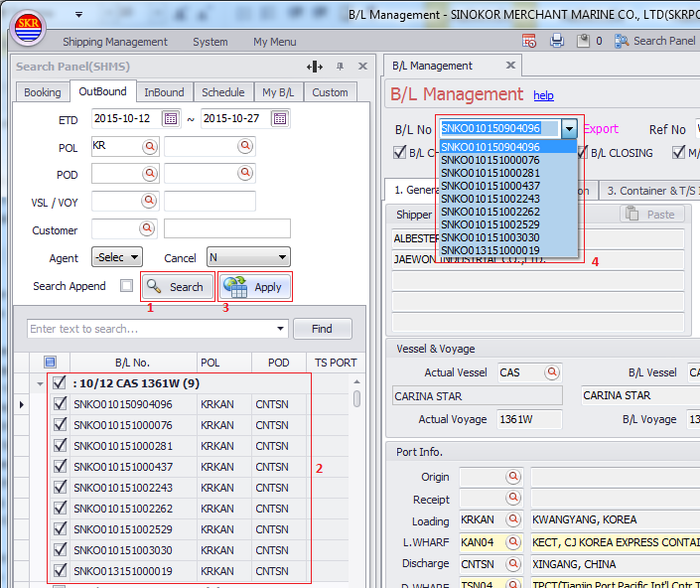
Task: Click the red calendar-clock toolbar icon
Action: 529,41
